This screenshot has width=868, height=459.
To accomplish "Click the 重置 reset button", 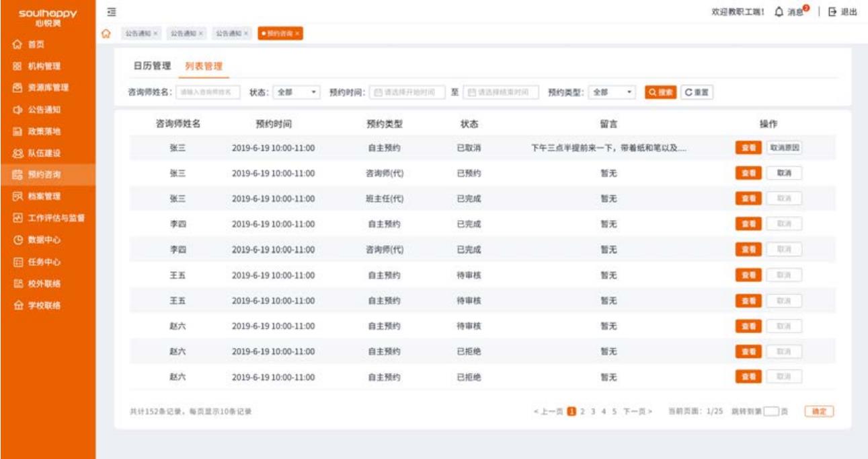I will [x=697, y=92].
